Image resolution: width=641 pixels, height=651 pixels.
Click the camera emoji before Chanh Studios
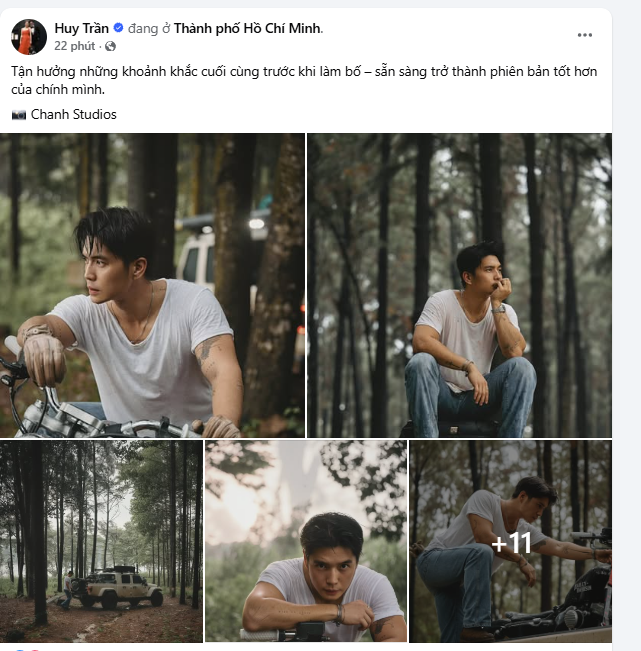(19, 115)
